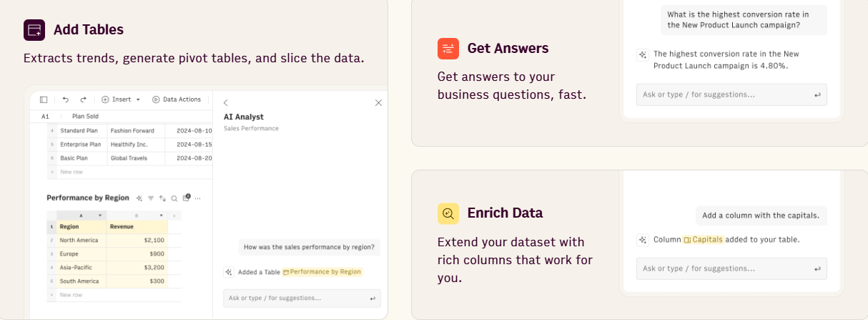
Task: Expand column B dropdown arrow
Action: pyautogui.click(x=162, y=215)
